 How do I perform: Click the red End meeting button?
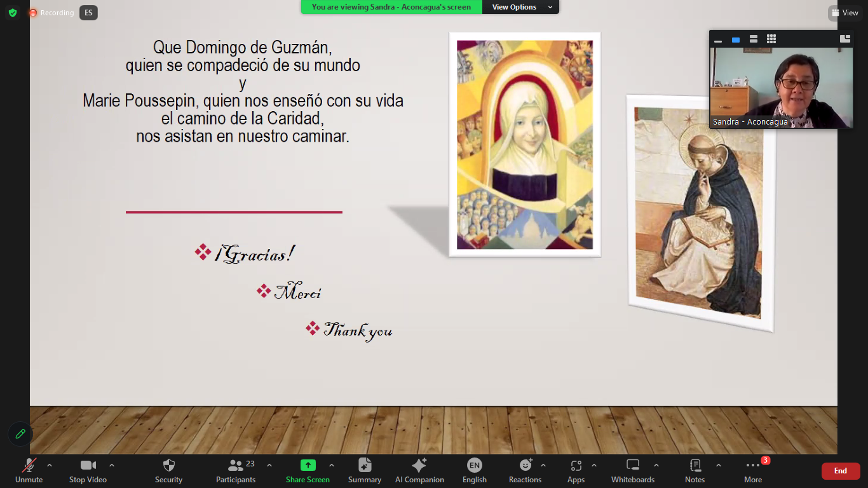point(841,471)
